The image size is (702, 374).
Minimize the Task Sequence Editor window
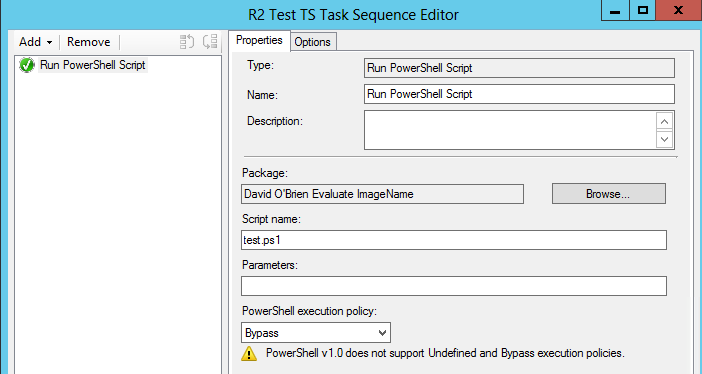pos(615,10)
